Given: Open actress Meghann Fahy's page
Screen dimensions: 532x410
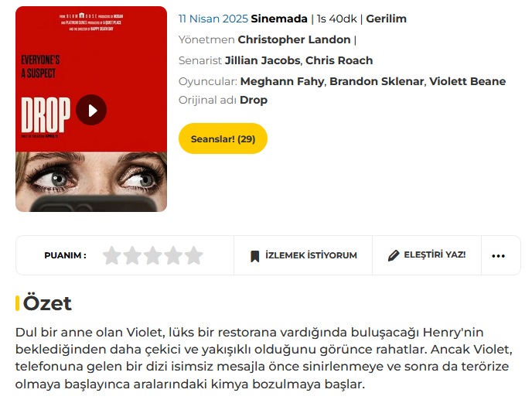Looking at the screenshot, I should 282,81.
